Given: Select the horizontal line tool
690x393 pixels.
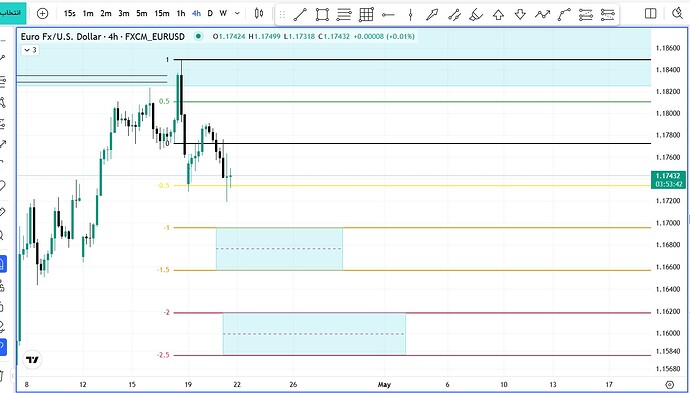Looking at the screenshot, I should point(388,15).
